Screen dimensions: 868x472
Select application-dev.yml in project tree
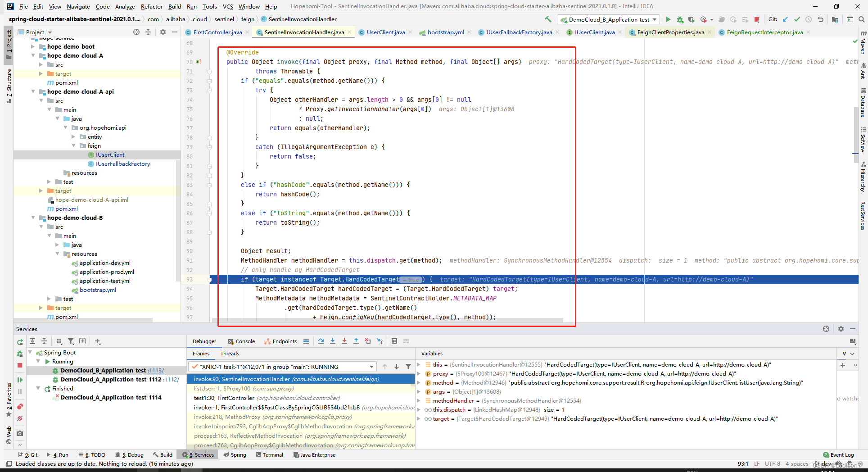pyautogui.click(x=105, y=263)
